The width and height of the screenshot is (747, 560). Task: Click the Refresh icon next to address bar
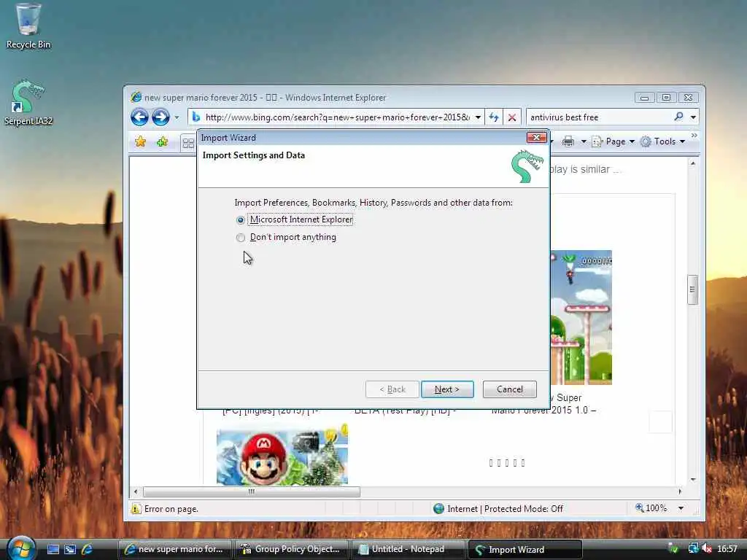tap(494, 117)
